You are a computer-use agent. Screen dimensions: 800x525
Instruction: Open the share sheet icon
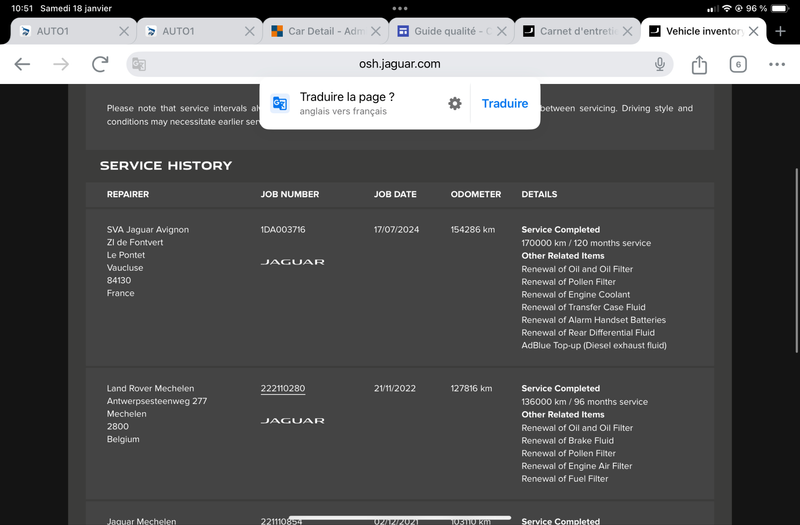699,64
